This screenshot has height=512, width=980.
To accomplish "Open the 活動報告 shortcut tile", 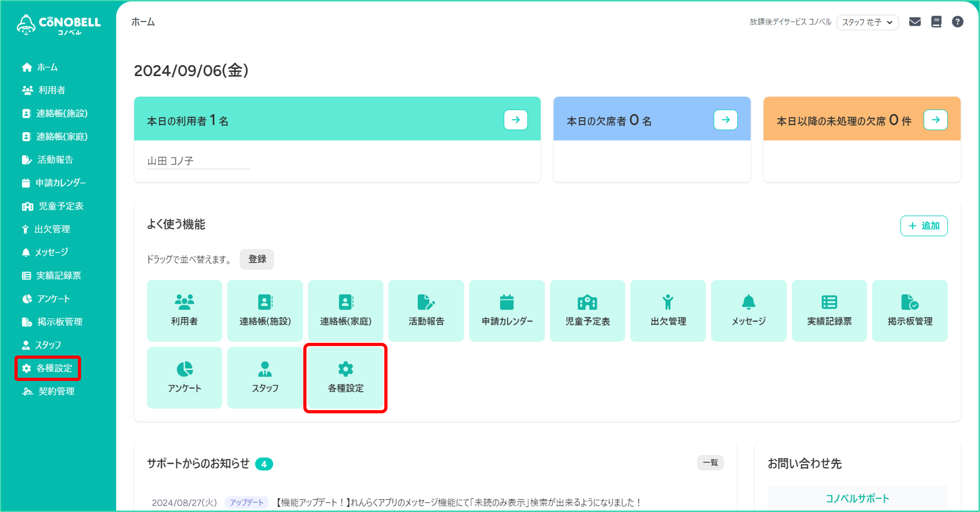I will click(x=426, y=311).
